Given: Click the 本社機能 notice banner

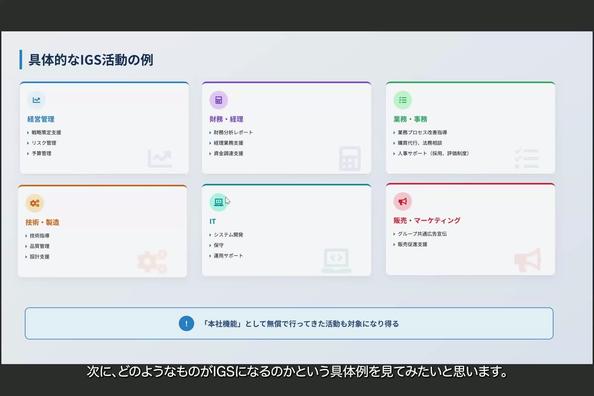Looking at the screenshot, I should [x=289, y=324].
